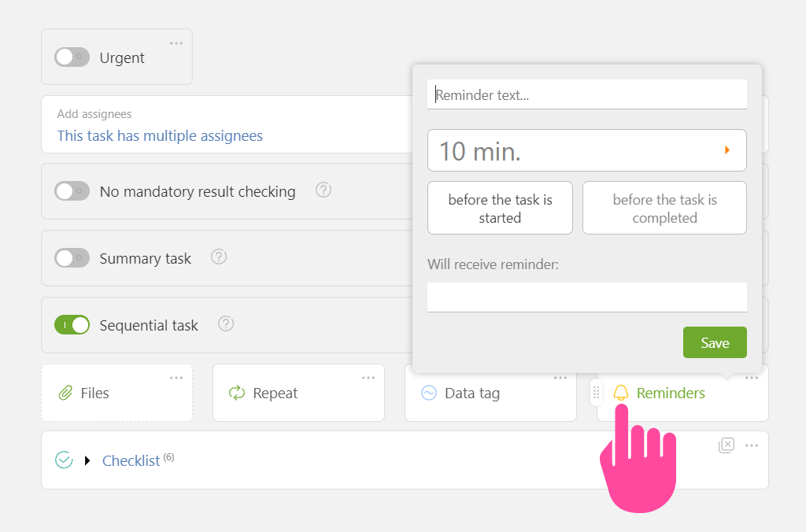Open the Urgent block's three-dot menu
The image size is (806, 532).
176,43
